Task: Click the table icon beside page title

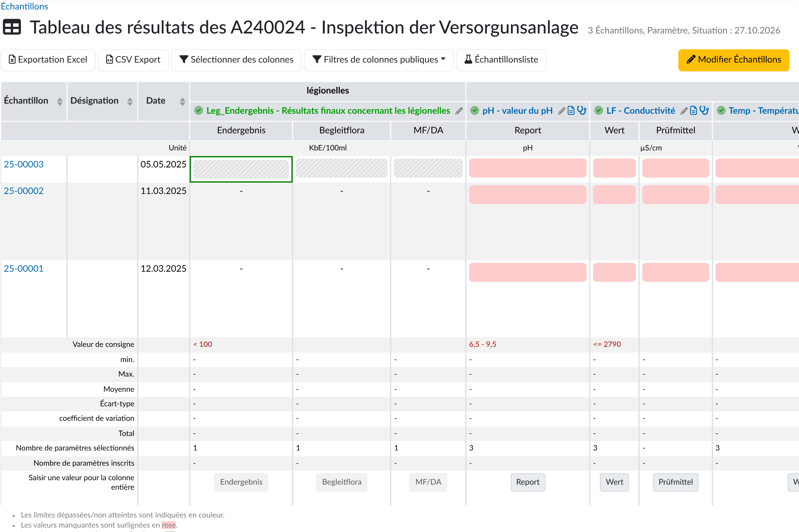Action: tap(12, 27)
